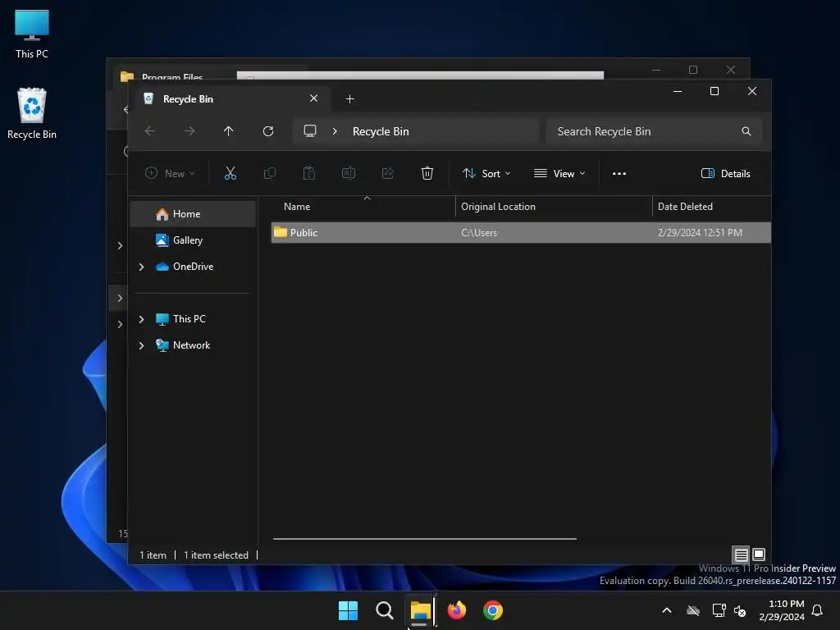Open the Windows Start menu
The image size is (840, 630).
pyautogui.click(x=348, y=610)
